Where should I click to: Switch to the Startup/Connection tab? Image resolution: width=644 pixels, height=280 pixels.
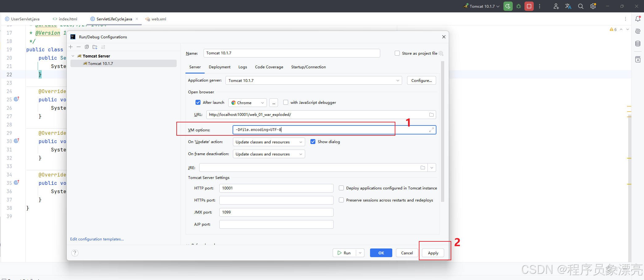(309, 67)
